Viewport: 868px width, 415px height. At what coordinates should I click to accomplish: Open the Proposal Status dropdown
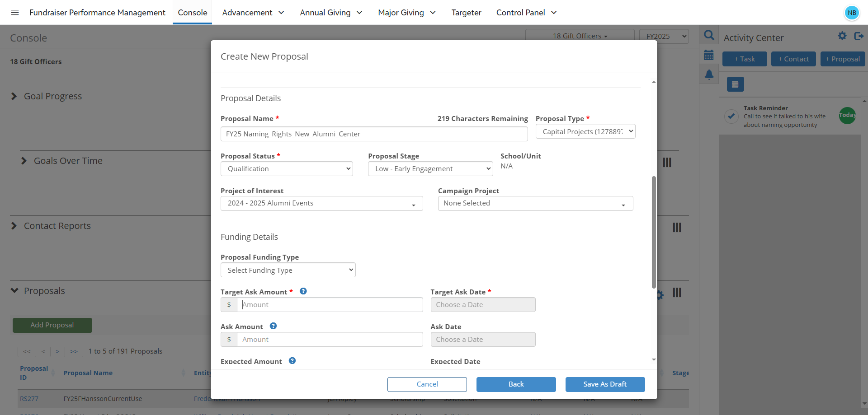coord(287,168)
